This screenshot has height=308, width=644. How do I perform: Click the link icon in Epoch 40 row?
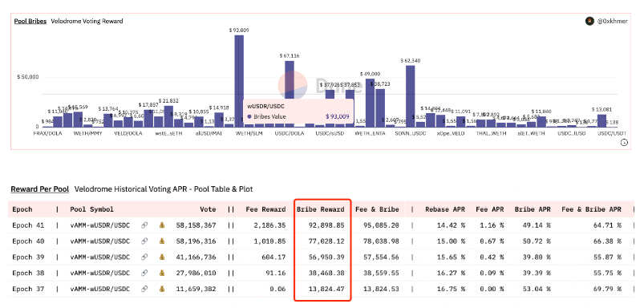coord(144,241)
